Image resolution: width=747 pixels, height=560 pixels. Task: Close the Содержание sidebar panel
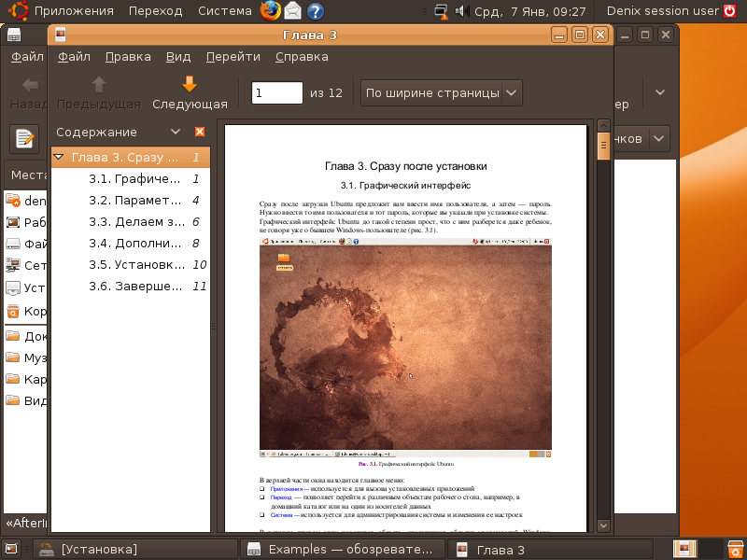pyautogui.click(x=200, y=132)
